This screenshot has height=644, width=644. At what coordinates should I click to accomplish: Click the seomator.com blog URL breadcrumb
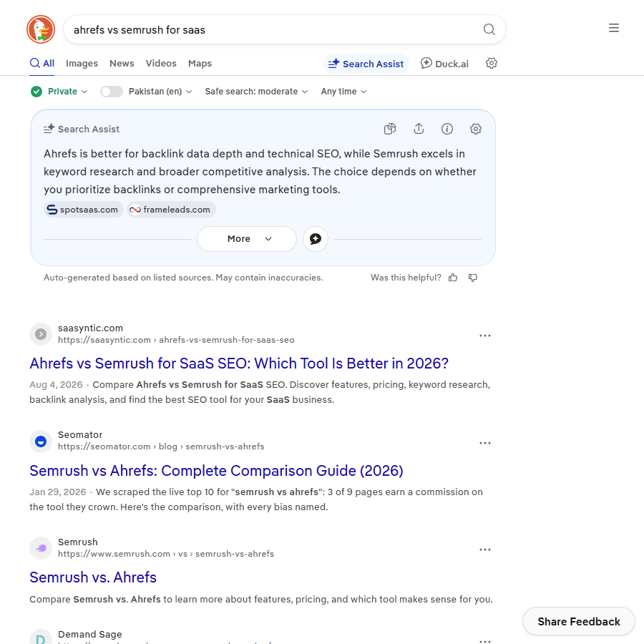(x=161, y=447)
